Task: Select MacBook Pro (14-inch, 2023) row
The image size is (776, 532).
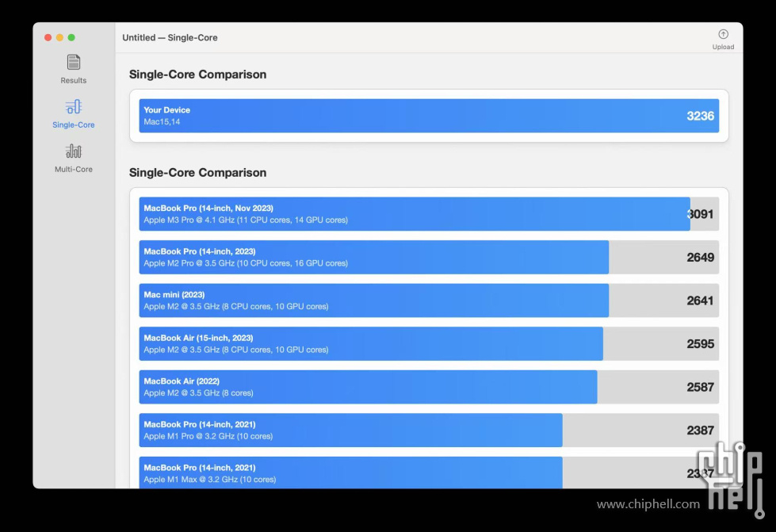Action: click(x=429, y=258)
